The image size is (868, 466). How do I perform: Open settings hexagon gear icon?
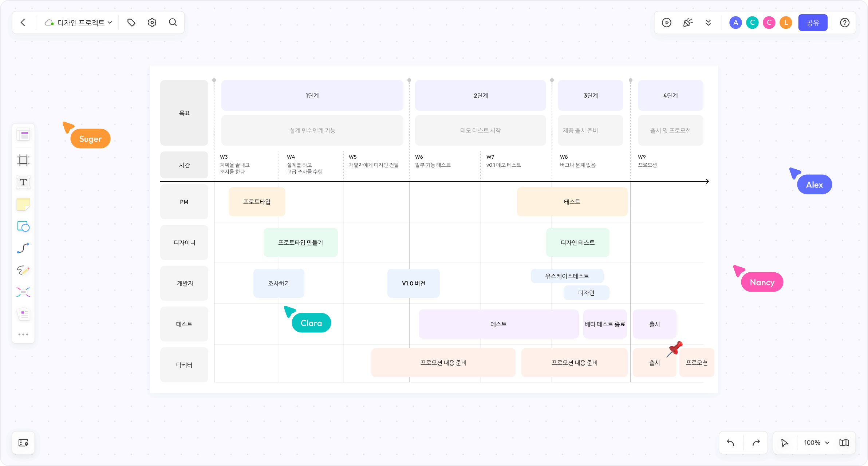[152, 23]
